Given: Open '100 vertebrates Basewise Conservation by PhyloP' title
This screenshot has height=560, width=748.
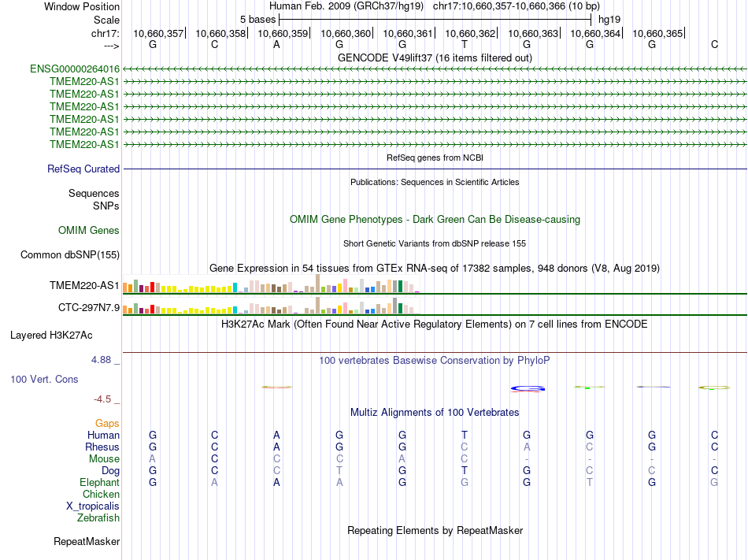Looking at the screenshot, I should [x=435, y=360].
